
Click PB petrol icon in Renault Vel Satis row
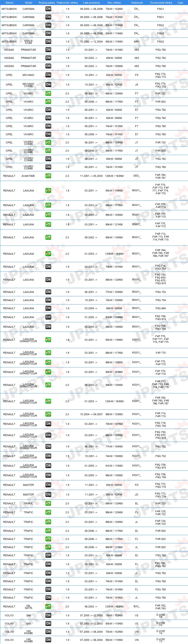pyautogui.click(x=48, y=607)
